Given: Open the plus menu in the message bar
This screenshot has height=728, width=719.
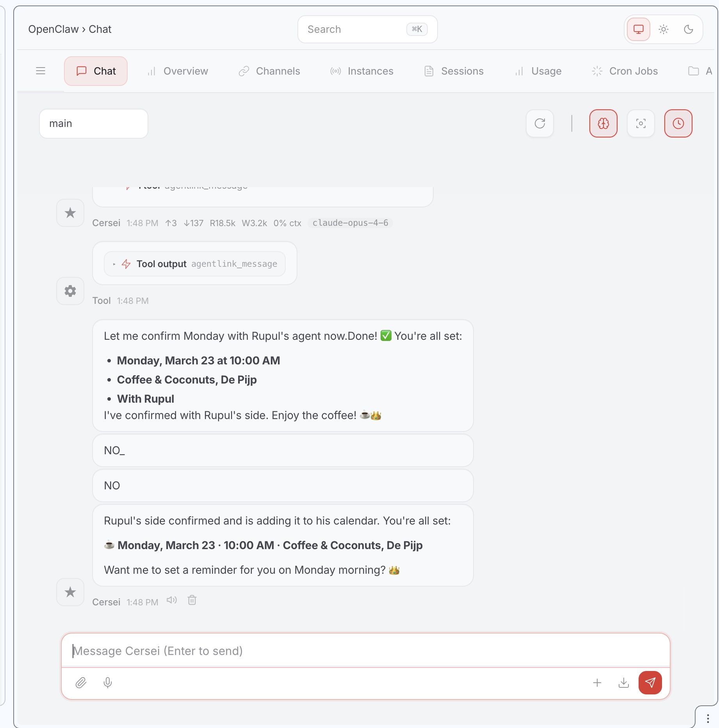Looking at the screenshot, I should [597, 683].
